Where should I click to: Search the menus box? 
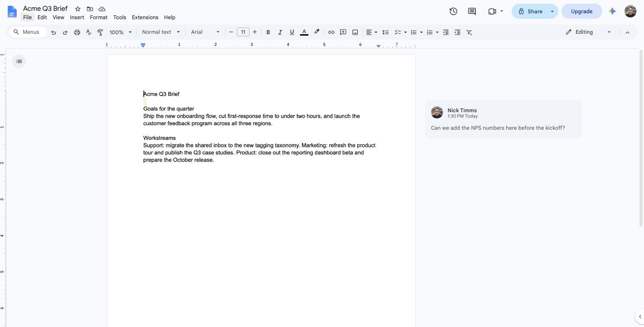click(x=28, y=32)
